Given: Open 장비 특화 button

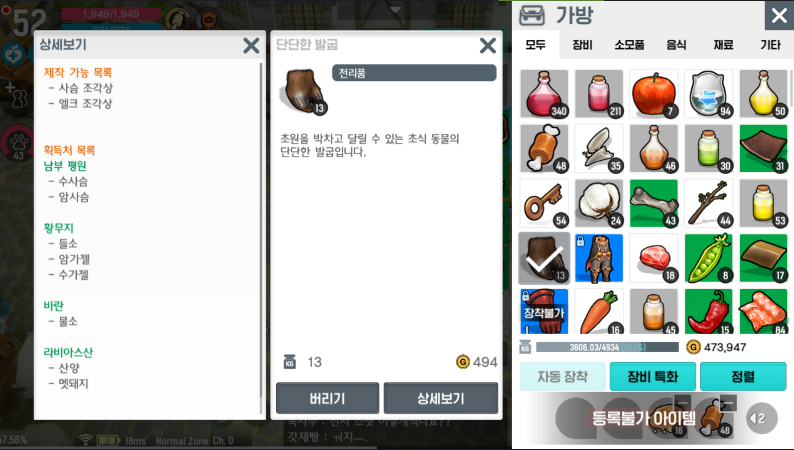Looking at the screenshot, I should (653, 377).
